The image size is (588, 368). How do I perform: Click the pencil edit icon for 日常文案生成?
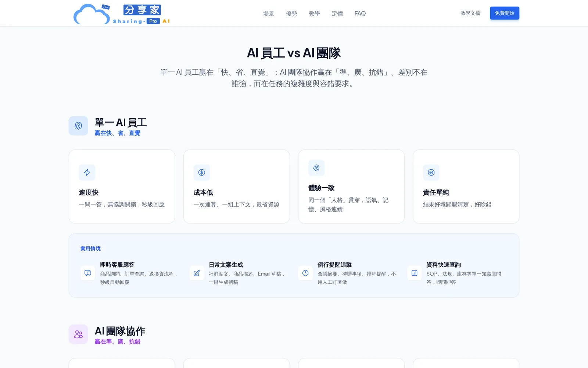197,273
